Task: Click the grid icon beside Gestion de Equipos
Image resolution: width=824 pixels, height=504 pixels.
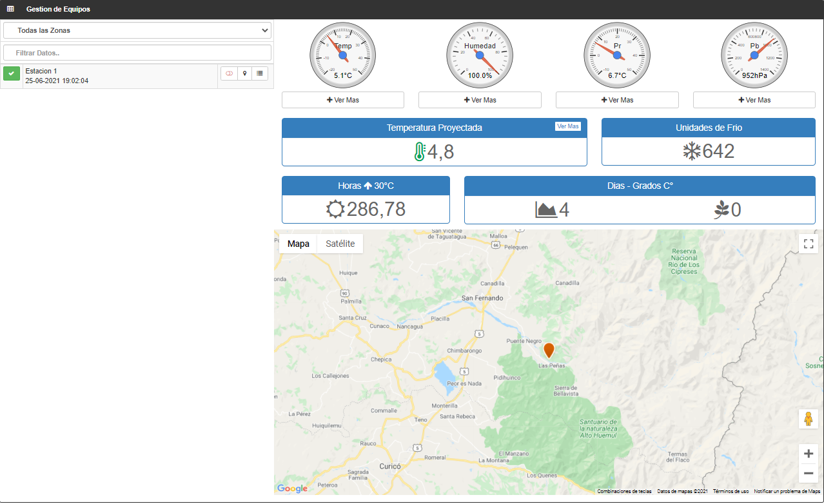Action: click(x=10, y=10)
